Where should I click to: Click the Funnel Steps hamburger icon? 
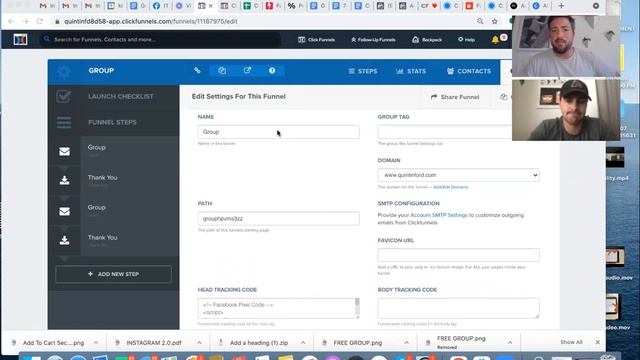pos(64,122)
